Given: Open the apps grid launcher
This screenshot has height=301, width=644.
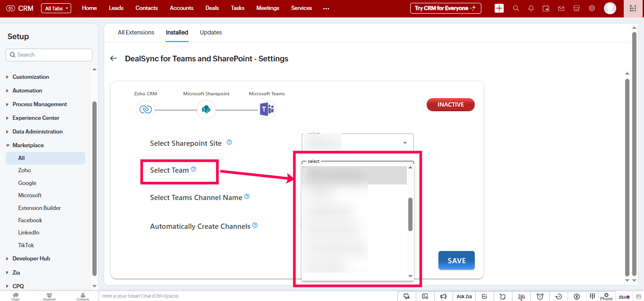Looking at the screenshot, I should [633, 8].
